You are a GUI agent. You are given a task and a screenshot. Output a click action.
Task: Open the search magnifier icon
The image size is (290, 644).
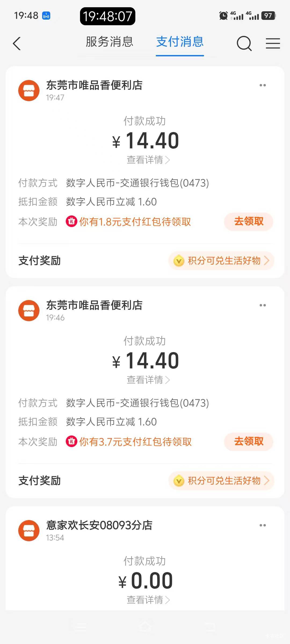[244, 43]
